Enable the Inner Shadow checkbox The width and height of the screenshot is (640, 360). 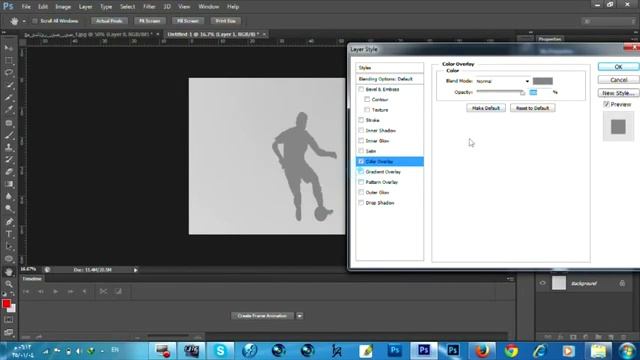coord(361,130)
